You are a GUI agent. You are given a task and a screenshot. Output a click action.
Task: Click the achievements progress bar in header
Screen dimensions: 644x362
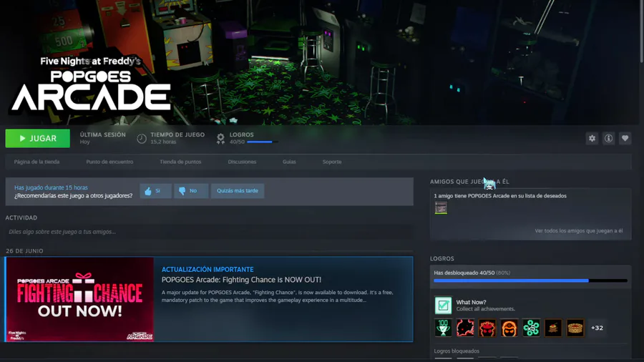coord(263,142)
